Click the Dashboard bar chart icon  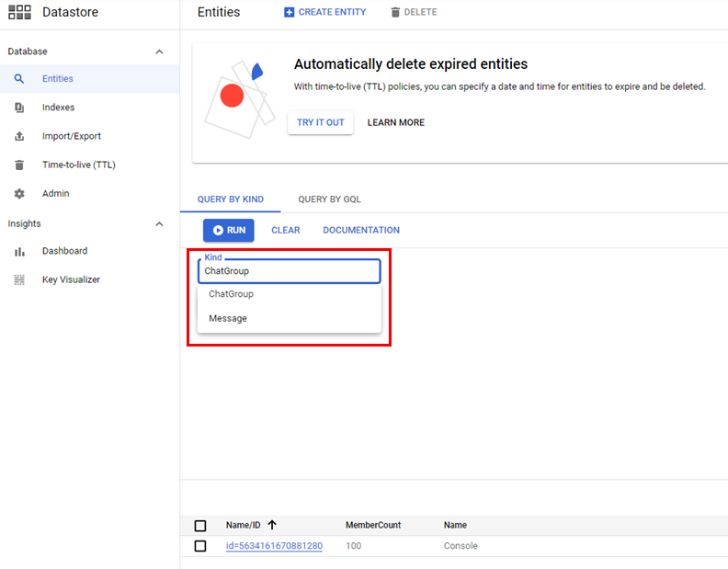pos(19,251)
